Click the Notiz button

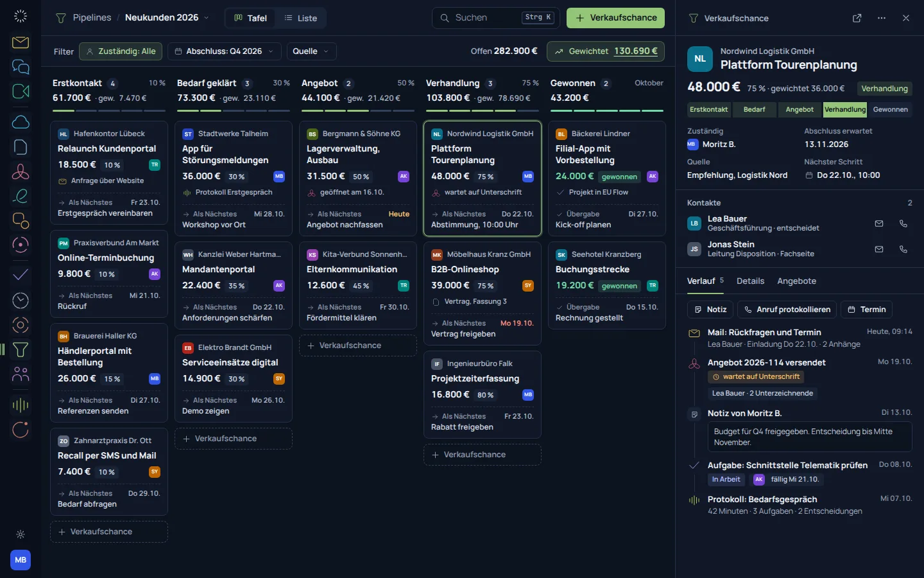click(710, 310)
